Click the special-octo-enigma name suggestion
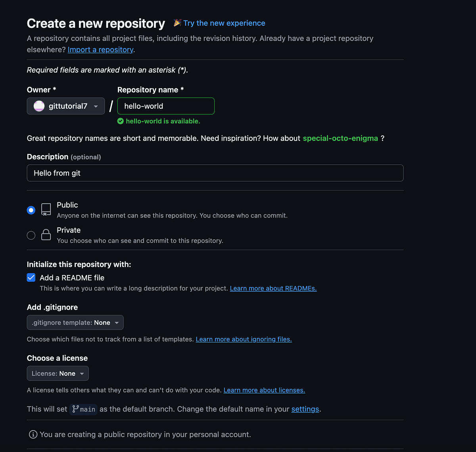The image size is (476, 452). point(340,138)
